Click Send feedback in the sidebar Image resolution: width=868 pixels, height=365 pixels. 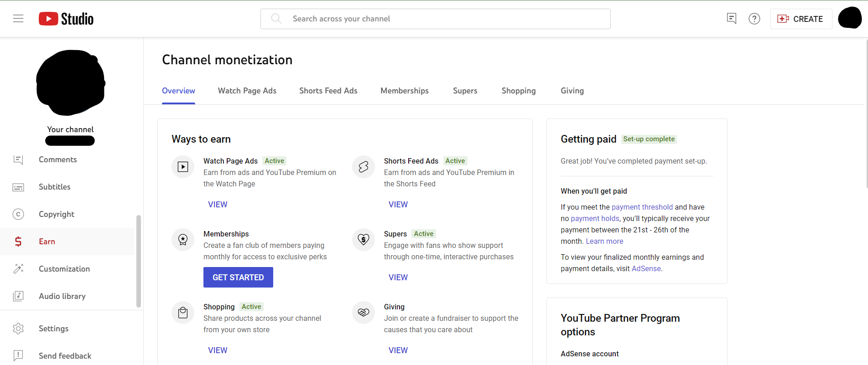72,356
